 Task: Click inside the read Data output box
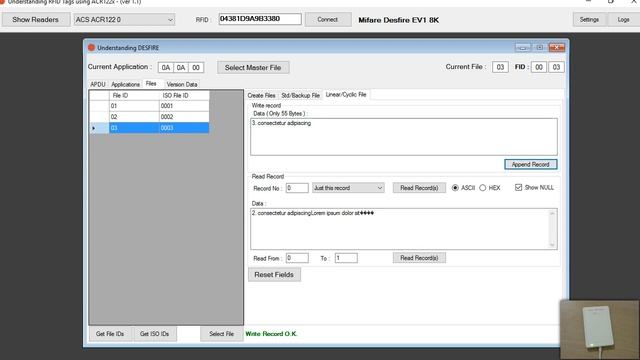400,229
